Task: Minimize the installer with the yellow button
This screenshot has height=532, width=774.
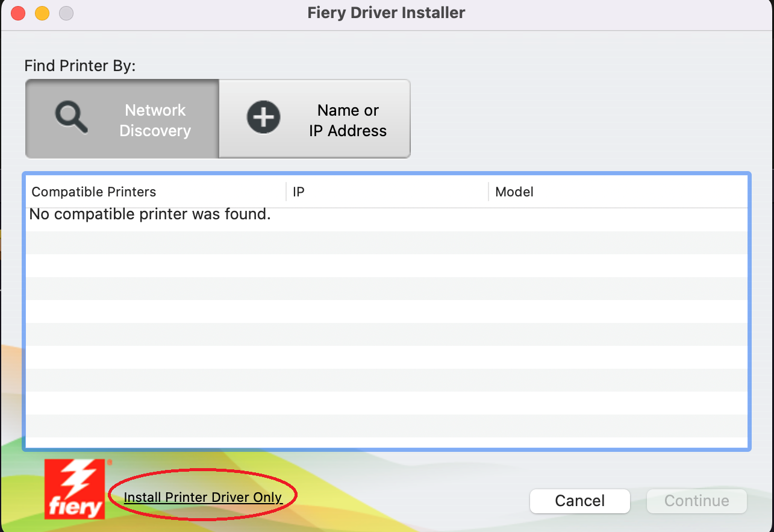Action: click(x=42, y=13)
